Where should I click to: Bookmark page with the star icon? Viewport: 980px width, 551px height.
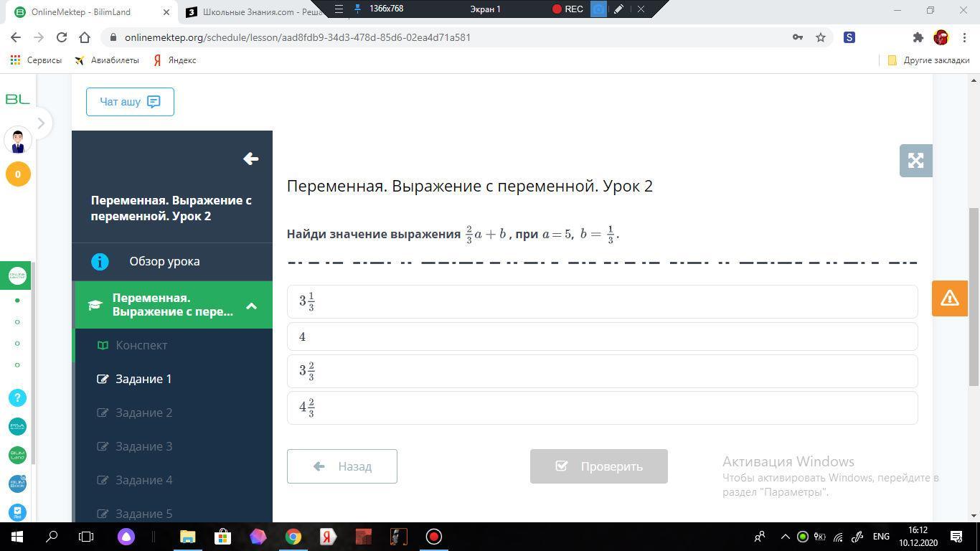point(821,37)
